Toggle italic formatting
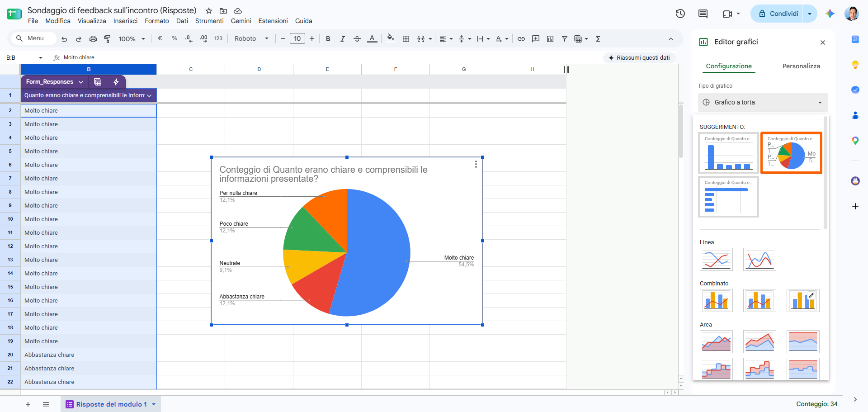This screenshot has width=868, height=412. [342, 39]
